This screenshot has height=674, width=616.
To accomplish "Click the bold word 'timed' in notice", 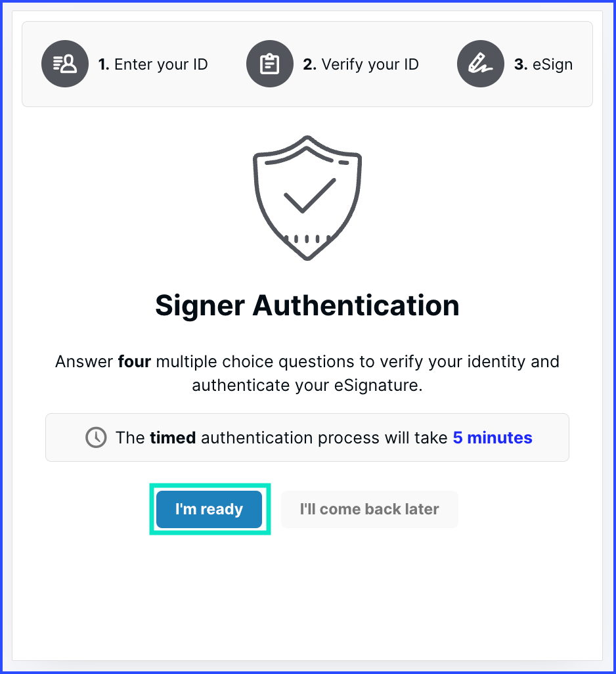I will [x=173, y=438].
